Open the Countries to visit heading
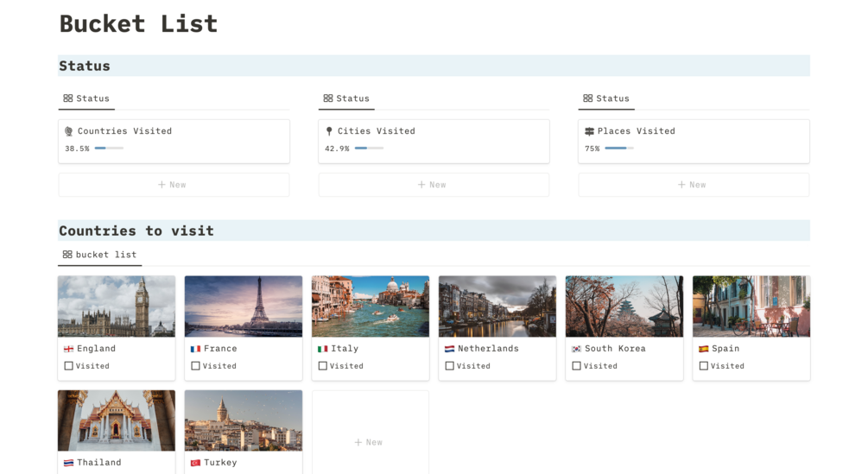Screen dimensions: 868x474 click(136, 231)
